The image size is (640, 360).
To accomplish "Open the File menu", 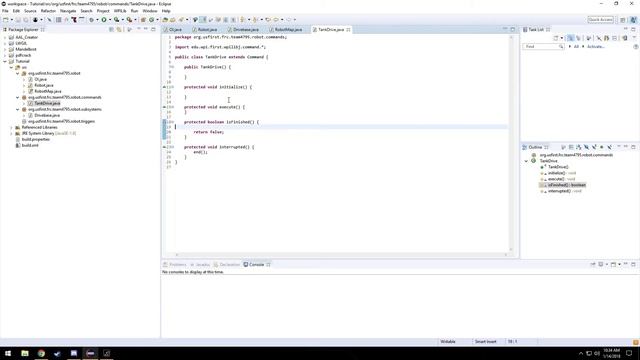I will point(5,11).
